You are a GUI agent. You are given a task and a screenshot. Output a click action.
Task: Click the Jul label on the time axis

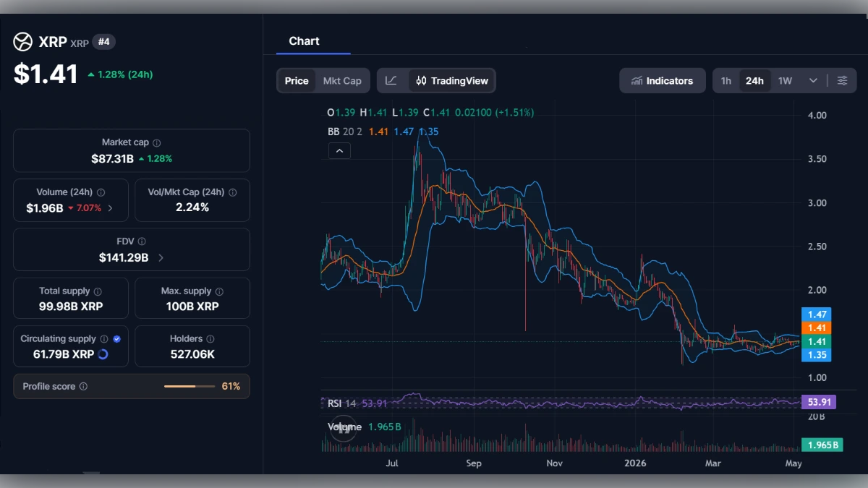(x=393, y=463)
